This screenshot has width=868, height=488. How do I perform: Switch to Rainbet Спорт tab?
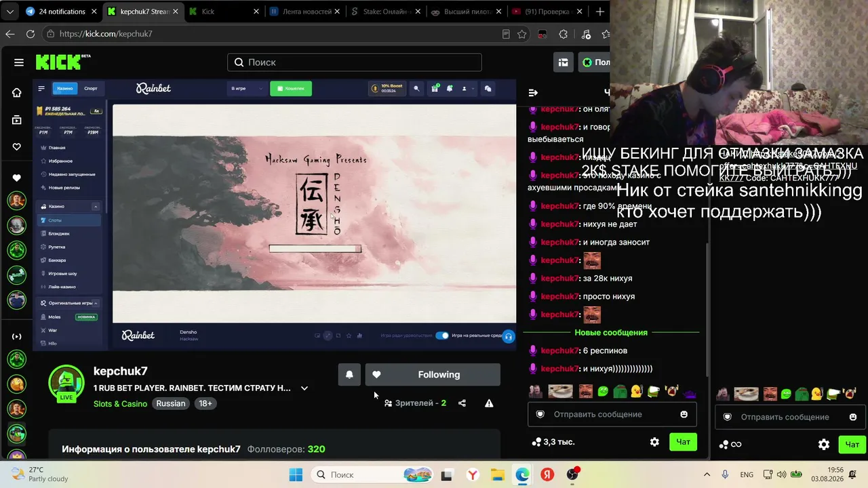tap(90, 89)
